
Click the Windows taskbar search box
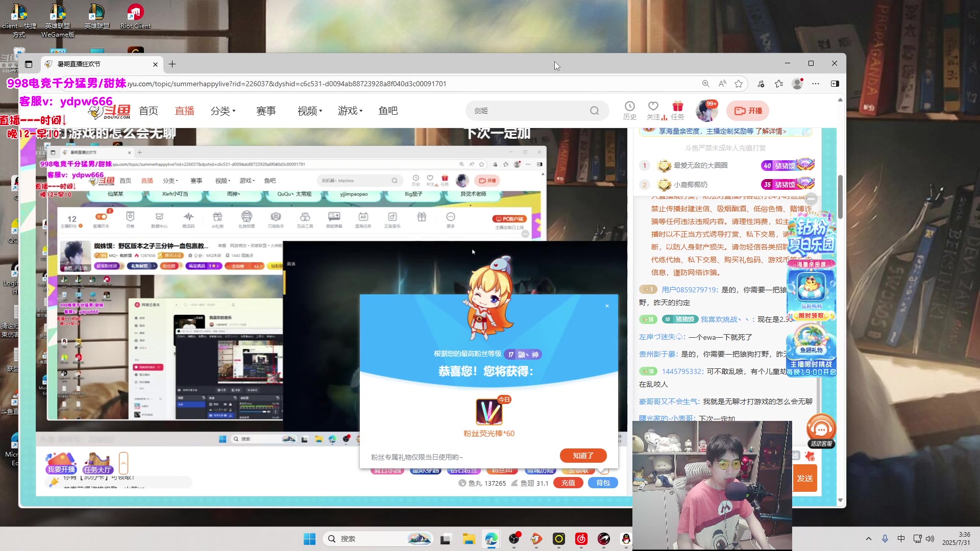coord(378,539)
